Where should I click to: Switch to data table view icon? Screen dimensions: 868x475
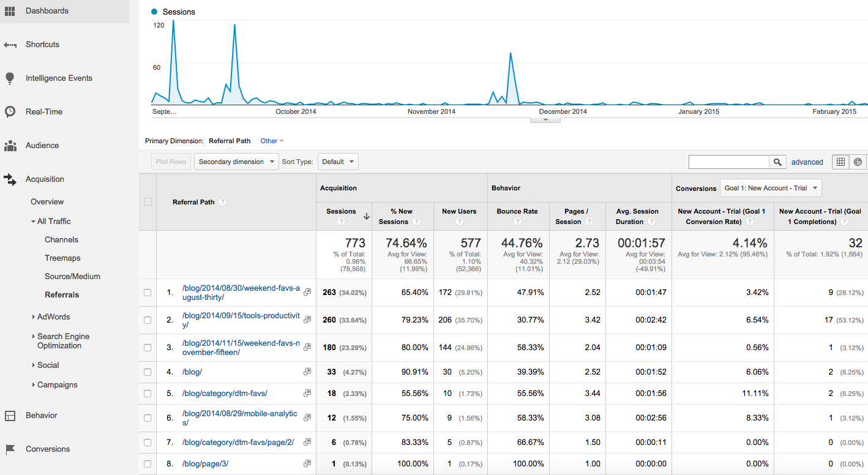point(840,162)
